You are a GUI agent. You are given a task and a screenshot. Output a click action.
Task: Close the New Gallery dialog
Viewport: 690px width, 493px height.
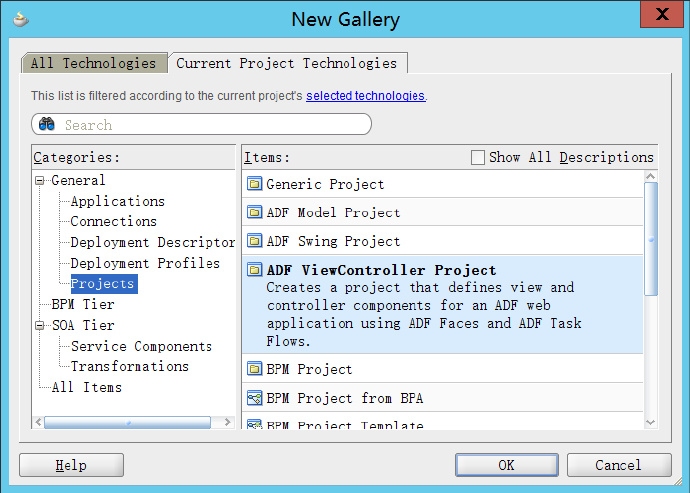(x=662, y=14)
